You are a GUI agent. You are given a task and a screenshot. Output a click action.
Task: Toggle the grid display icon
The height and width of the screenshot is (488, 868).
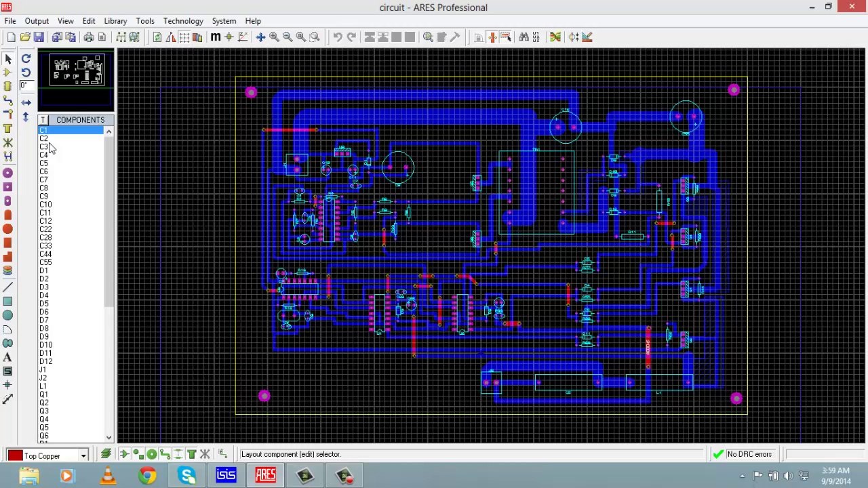point(184,37)
